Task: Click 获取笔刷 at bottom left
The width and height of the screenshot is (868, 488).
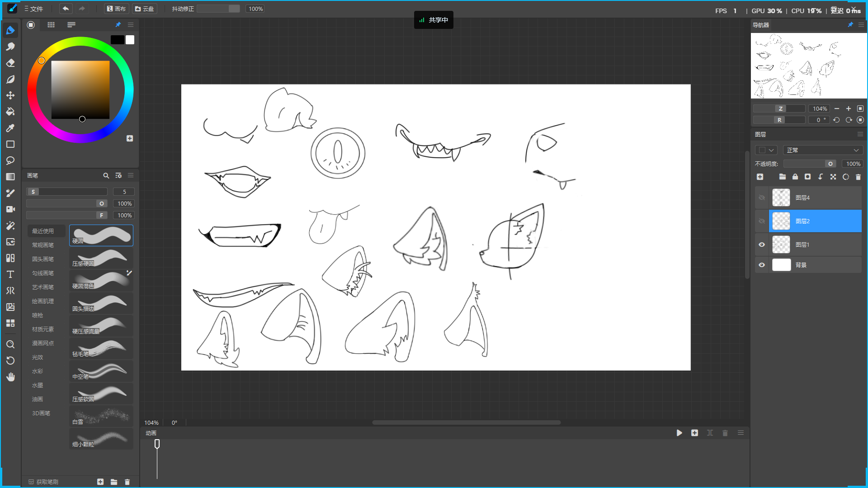Action: 43,482
